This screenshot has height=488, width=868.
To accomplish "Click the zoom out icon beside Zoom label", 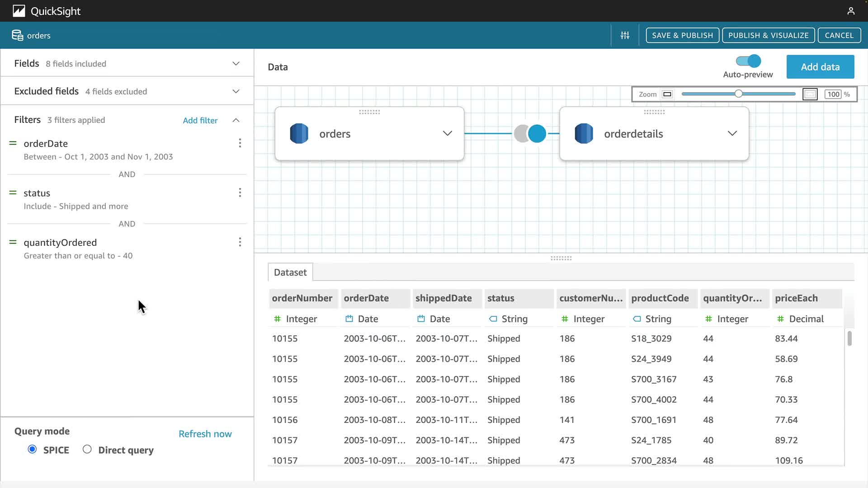I will point(667,94).
